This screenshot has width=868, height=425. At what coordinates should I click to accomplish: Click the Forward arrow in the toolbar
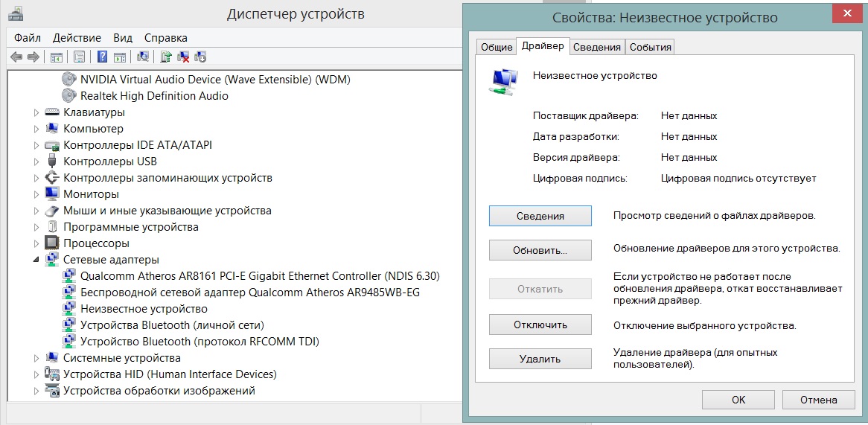pyautogui.click(x=33, y=57)
